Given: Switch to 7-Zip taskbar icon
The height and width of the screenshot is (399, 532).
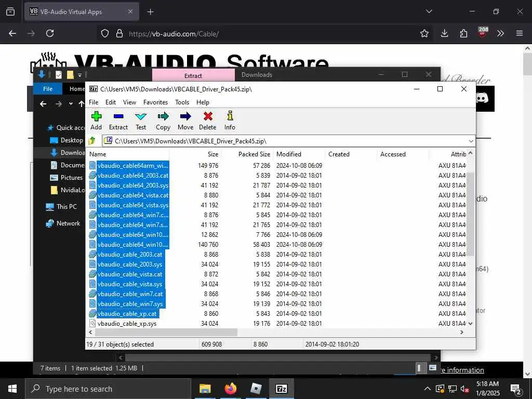Looking at the screenshot, I should click(x=282, y=389).
